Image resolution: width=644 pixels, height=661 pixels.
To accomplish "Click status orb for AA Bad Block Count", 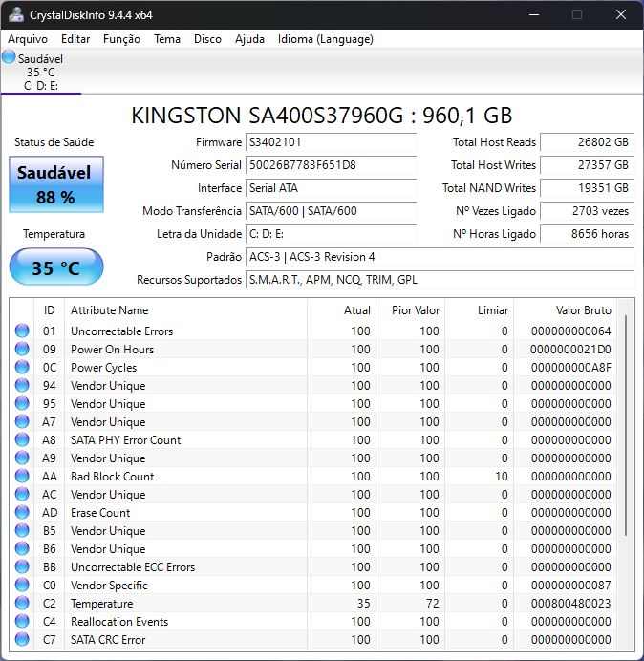I will point(22,476).
